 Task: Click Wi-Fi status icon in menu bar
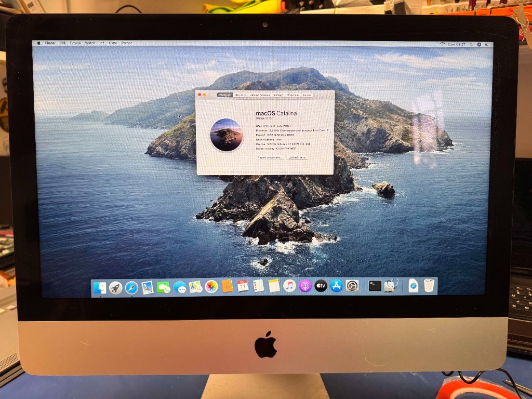tap(442, 44)
